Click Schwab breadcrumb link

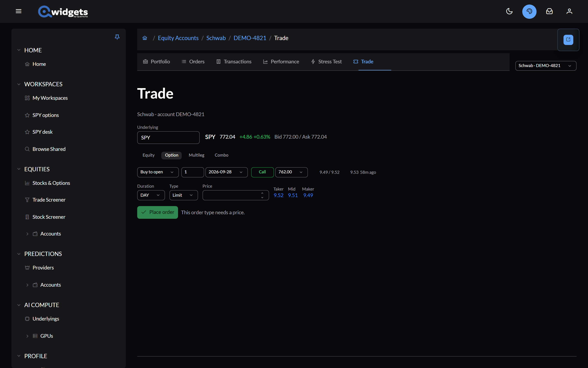216,38
